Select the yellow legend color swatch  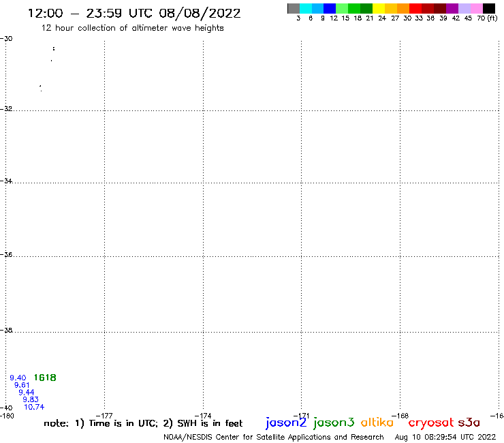coord(379,8)
